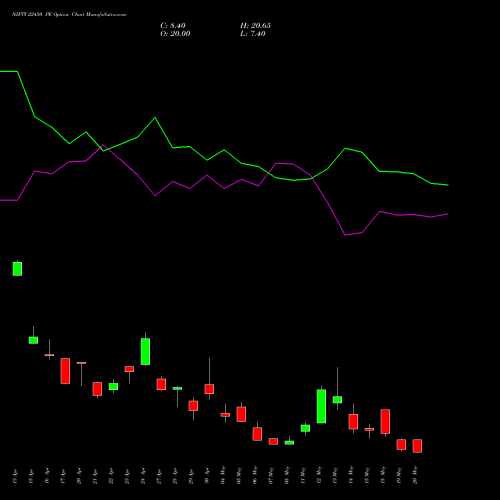Click the '20 May' date axis label
Image resolution: width=500 pixels, height=500 pixels.
click(x=415, y=475)
